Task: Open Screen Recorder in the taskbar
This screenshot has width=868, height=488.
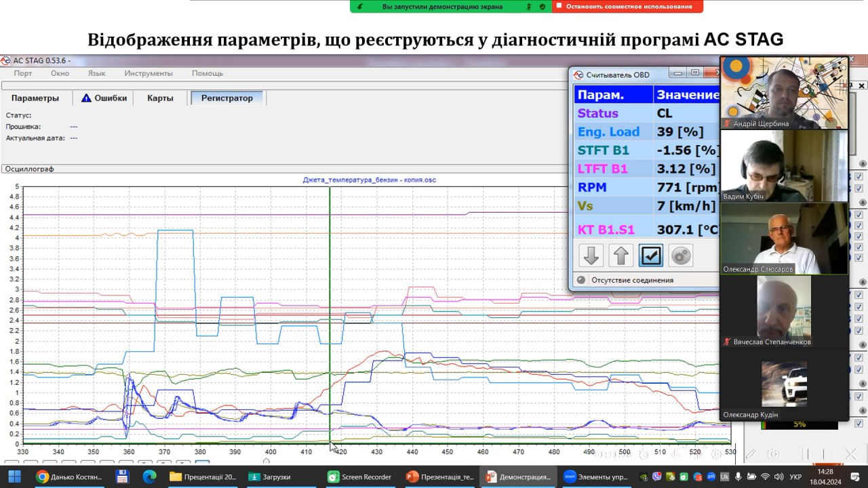Action: pos(360,476)
